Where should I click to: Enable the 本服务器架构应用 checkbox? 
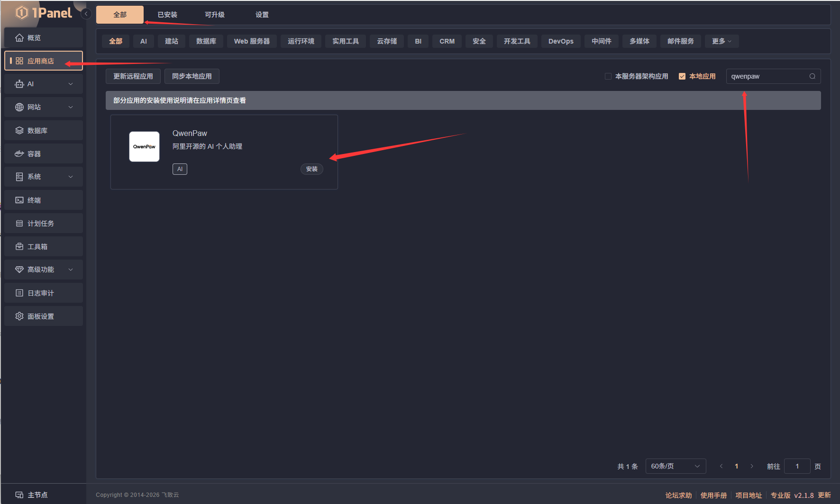coord(608,76)
